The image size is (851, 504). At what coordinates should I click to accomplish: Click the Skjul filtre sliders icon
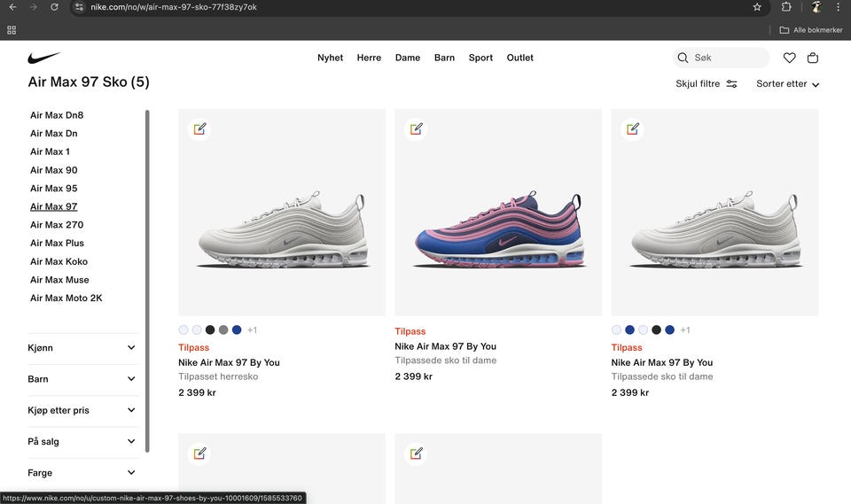tap(731, 84)
